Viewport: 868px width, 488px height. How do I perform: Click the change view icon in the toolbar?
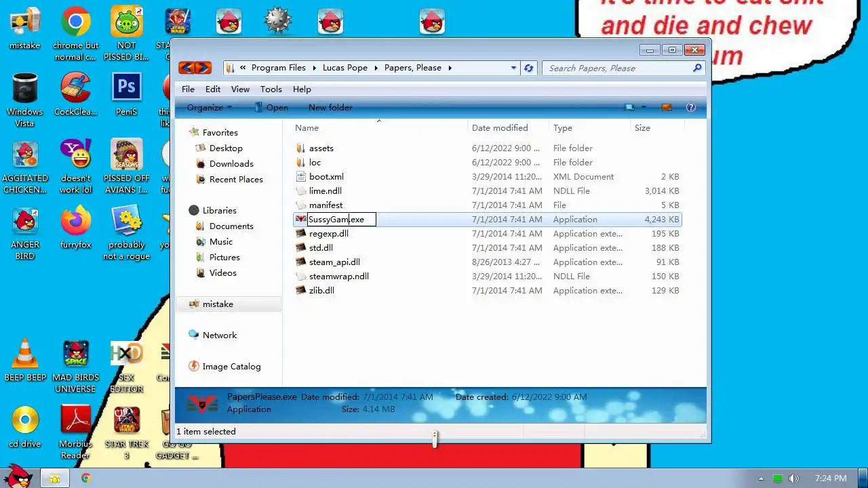(630, 107)
